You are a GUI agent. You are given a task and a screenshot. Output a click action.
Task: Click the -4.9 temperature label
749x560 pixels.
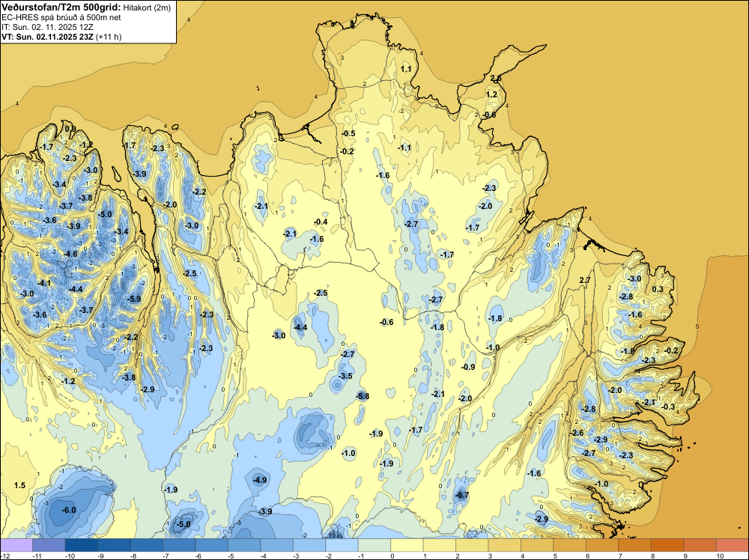pos(260,480)
